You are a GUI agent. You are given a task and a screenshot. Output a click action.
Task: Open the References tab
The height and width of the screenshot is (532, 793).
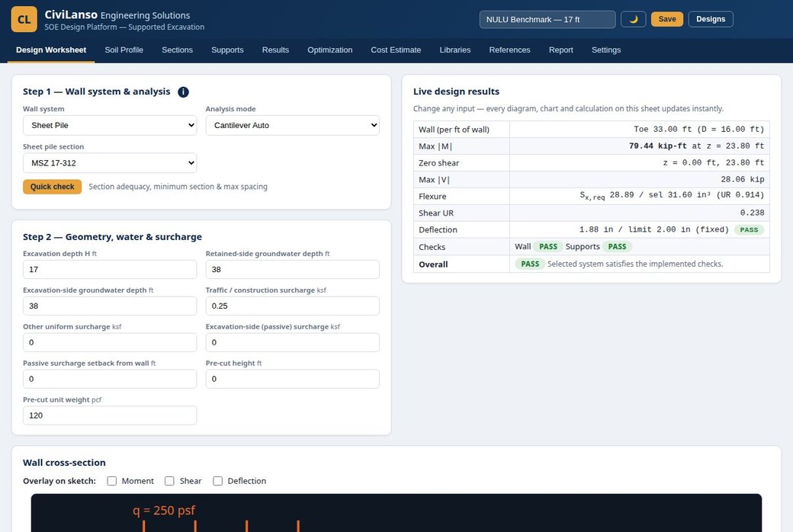[510, 50]
